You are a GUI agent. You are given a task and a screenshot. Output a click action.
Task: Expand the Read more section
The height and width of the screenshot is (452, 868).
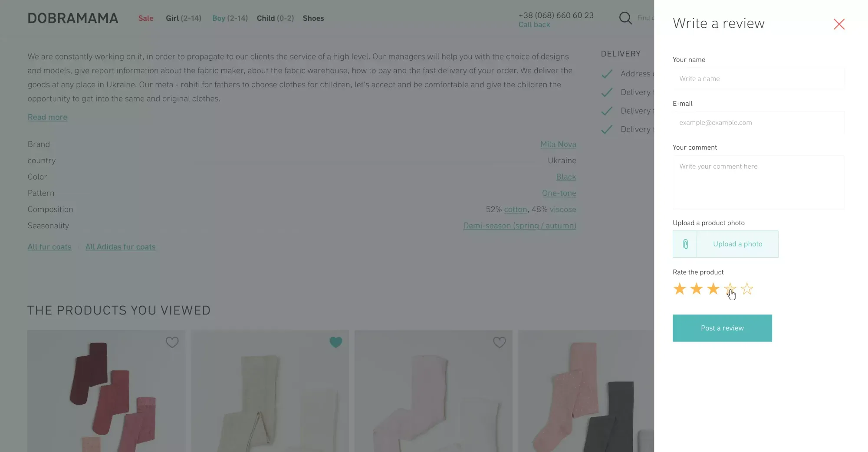(47, 117)
